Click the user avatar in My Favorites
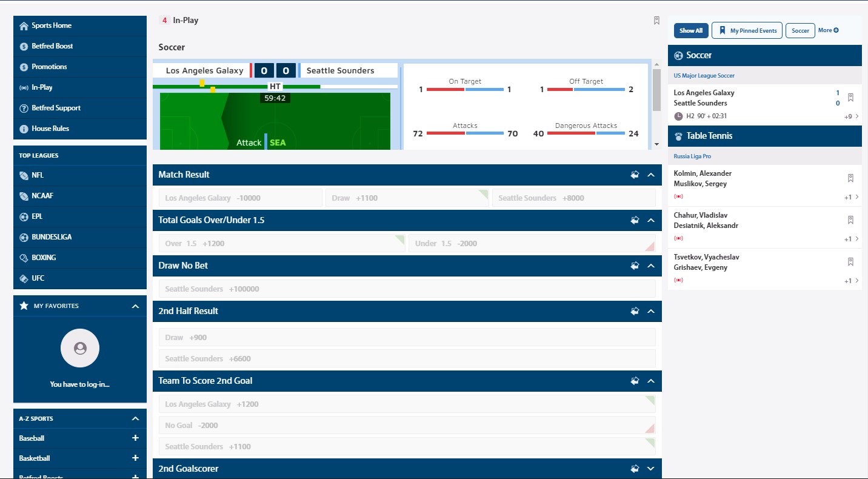868x479 pixels. 80,348
